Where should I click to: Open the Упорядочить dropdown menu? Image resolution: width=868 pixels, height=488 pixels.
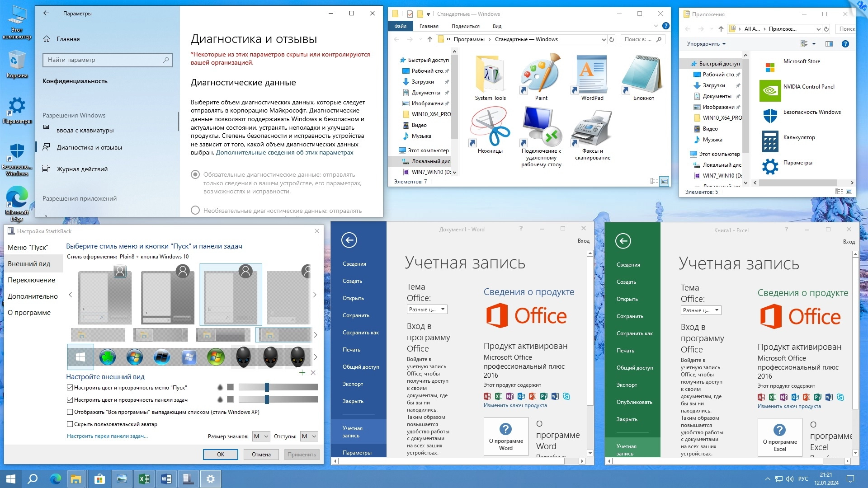706,44
